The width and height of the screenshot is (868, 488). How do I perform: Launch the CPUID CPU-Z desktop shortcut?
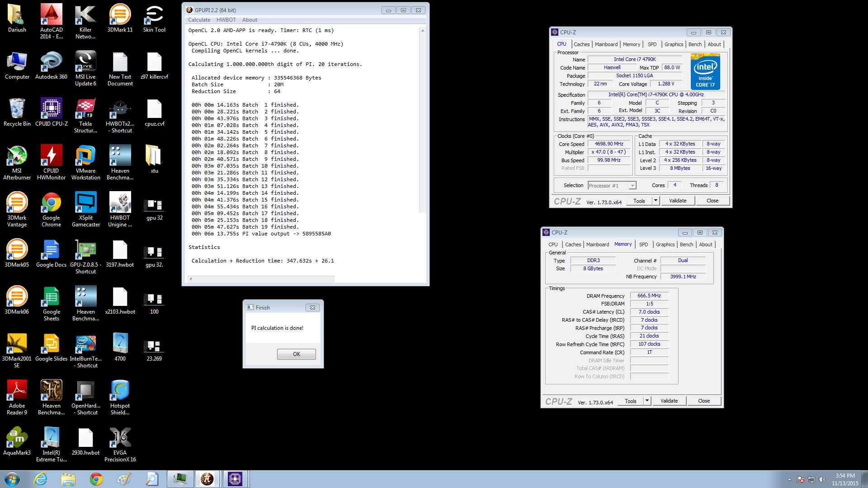51,113
